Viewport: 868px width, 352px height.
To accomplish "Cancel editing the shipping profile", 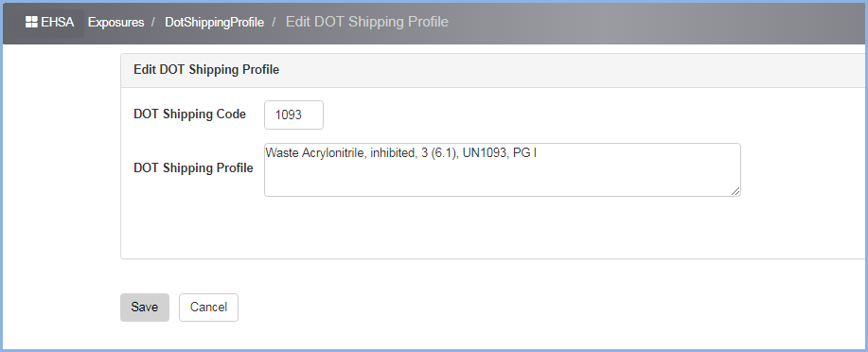I will pos(208,308).
